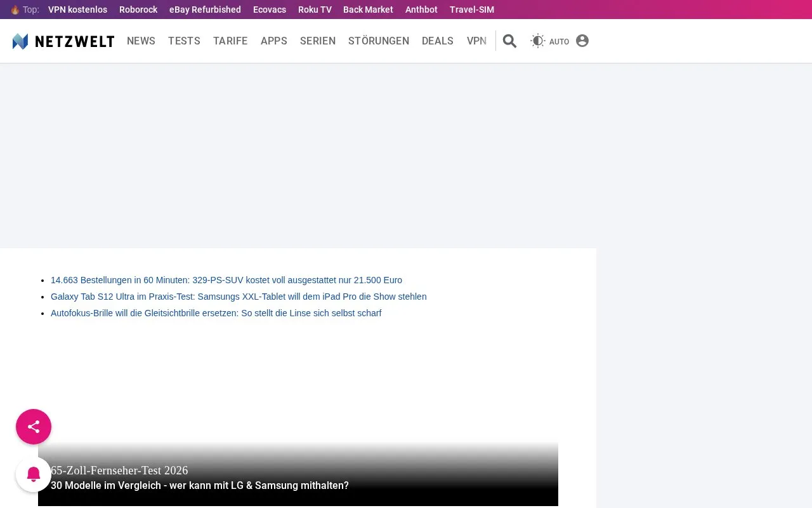Open the Autofokus-Brille article link
Image resolution: width=812 pixels, height=508 pixels.
[x=216, y=313]
